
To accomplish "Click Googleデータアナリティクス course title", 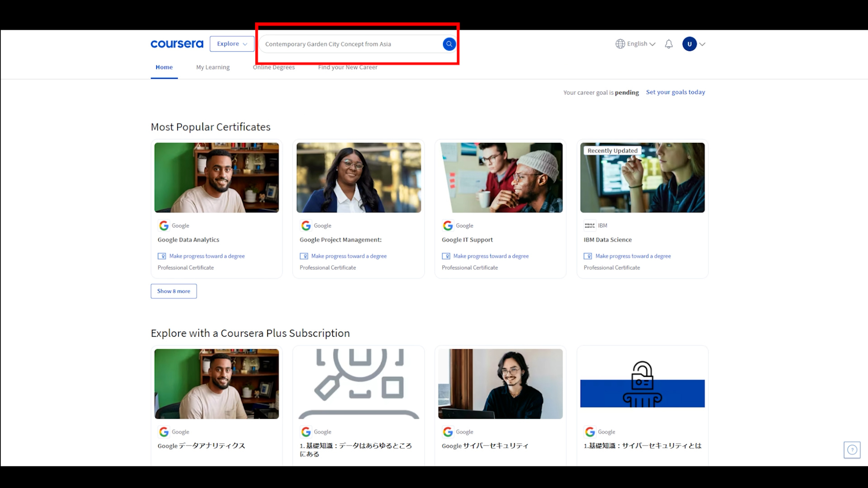I will (201, 446).
